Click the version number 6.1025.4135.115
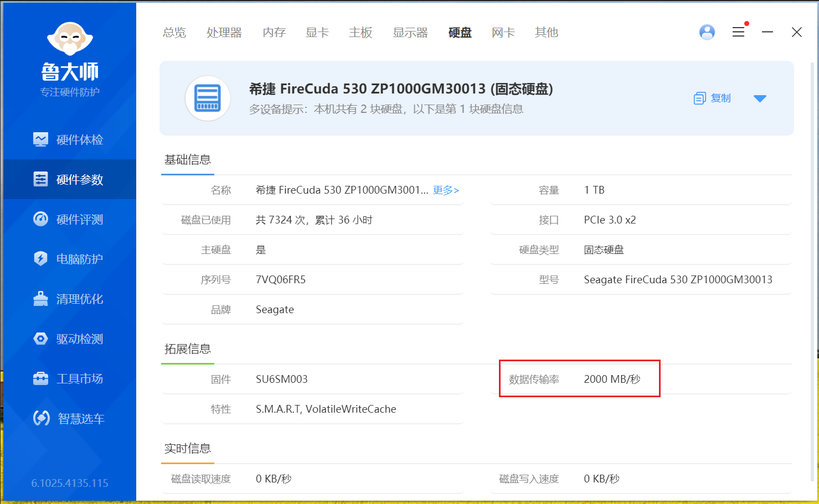This screenshot has height=504, width=819. 70,483
